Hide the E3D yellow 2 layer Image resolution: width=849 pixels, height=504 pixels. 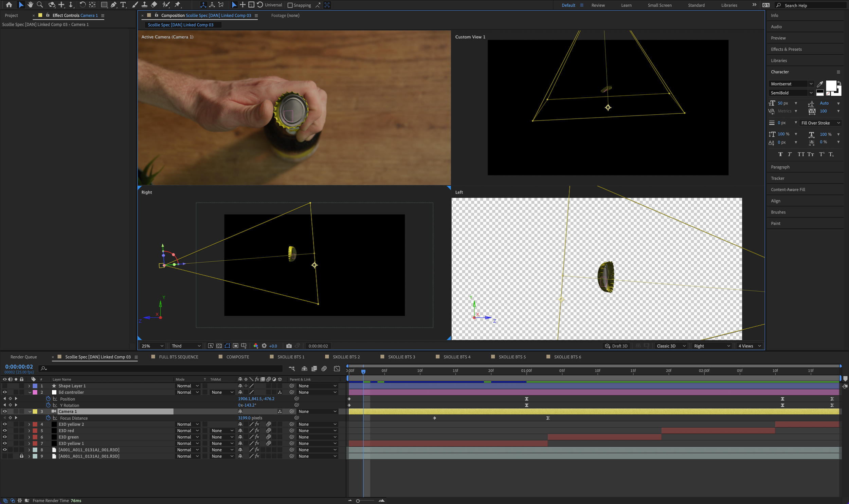click(5, 424)
